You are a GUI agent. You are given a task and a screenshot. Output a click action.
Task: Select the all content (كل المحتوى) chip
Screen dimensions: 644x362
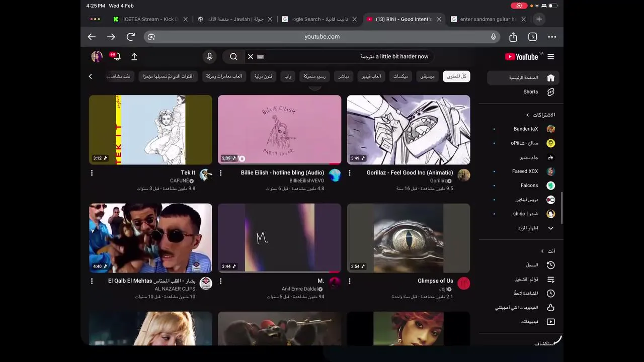click(456, 76)
